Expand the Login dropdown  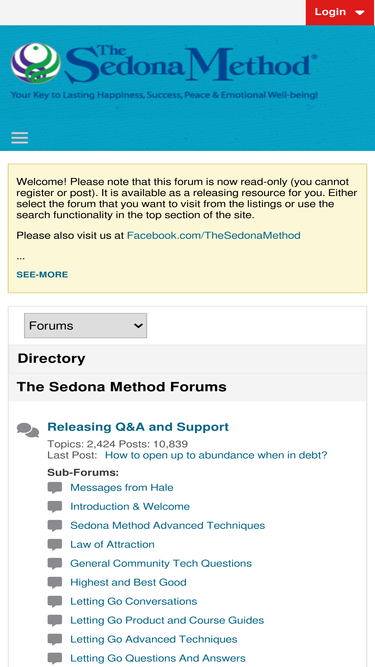[x=340, y=12]
